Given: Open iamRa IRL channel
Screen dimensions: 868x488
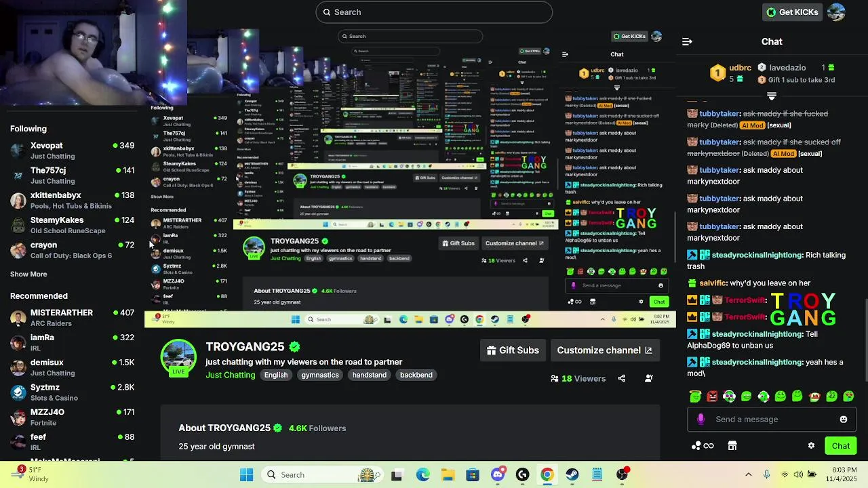Looking at the screenshot, I should [x=72, y=342].
